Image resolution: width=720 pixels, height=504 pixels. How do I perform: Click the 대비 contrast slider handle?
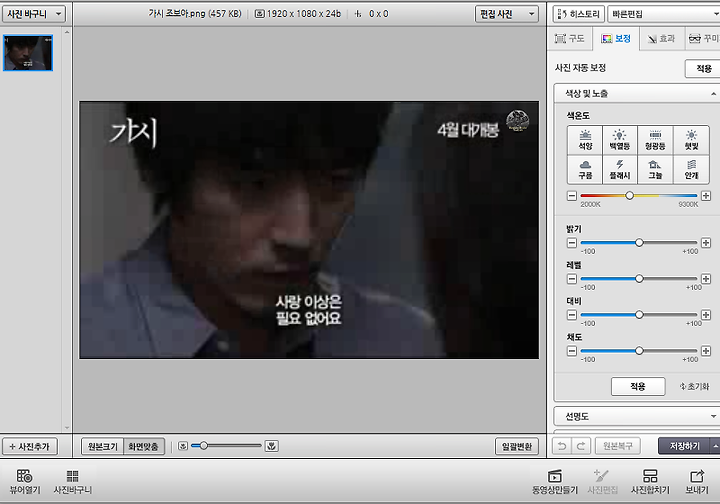click(639, 314)
